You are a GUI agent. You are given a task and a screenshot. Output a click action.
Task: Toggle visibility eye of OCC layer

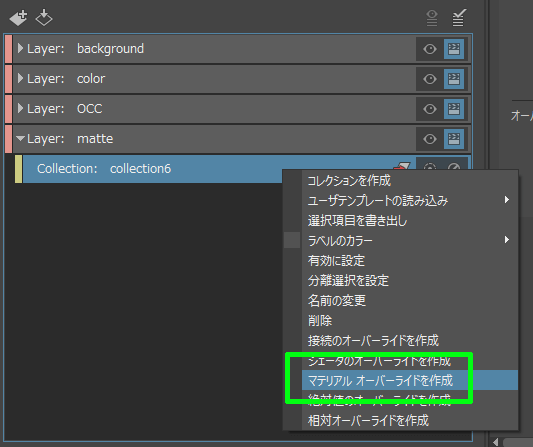coord(430,109)
